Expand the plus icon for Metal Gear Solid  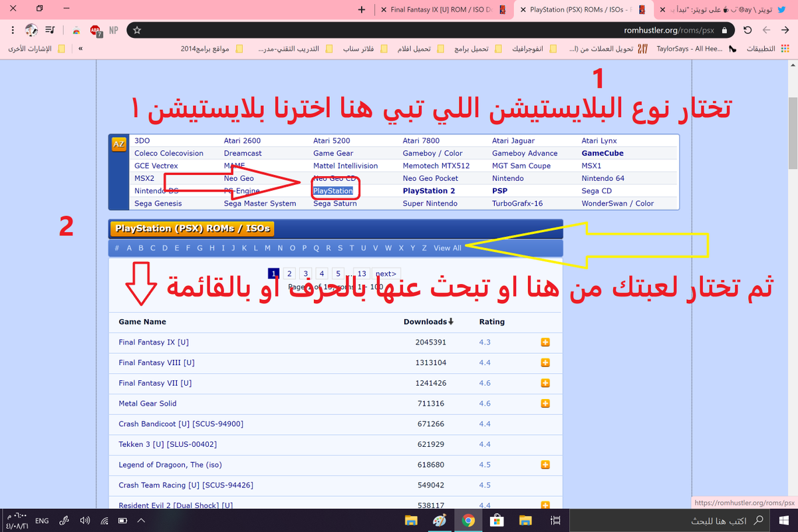click(x=545, y=404)
